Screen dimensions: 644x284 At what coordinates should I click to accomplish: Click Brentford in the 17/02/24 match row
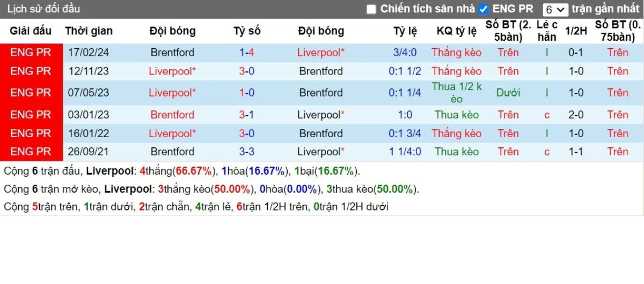click(172, 53)
